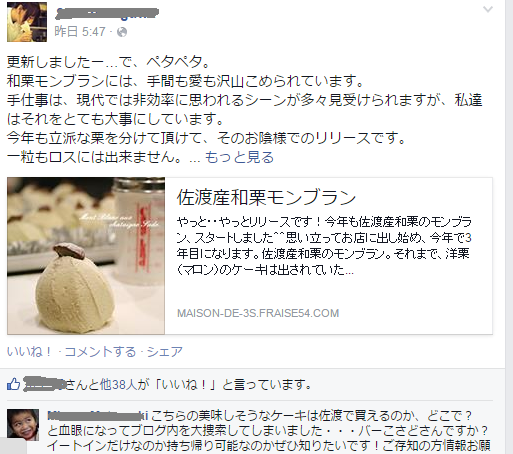
Task: Open the post author's profile picture
Action: coord(27,22)
